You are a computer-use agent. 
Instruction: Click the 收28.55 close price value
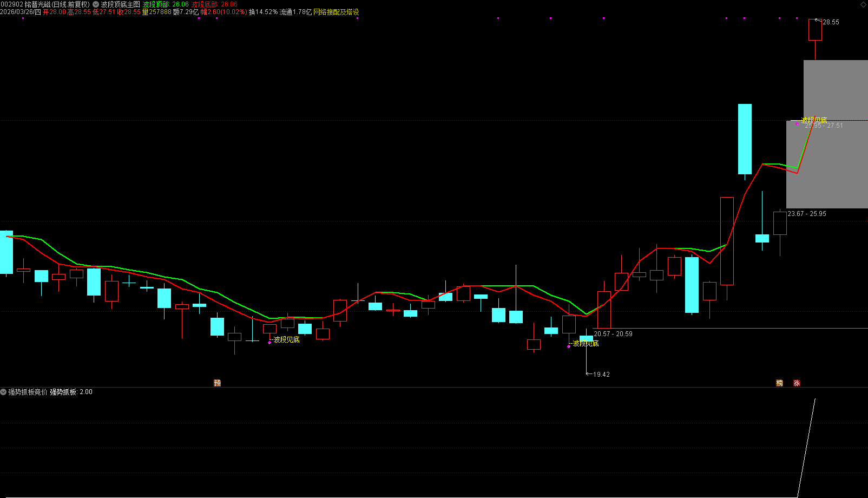[129, 12]
